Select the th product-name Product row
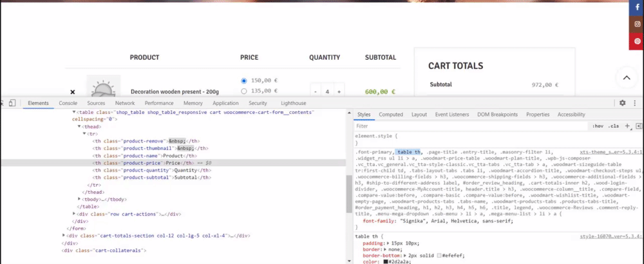644x264 pixels. coord(144,156)
